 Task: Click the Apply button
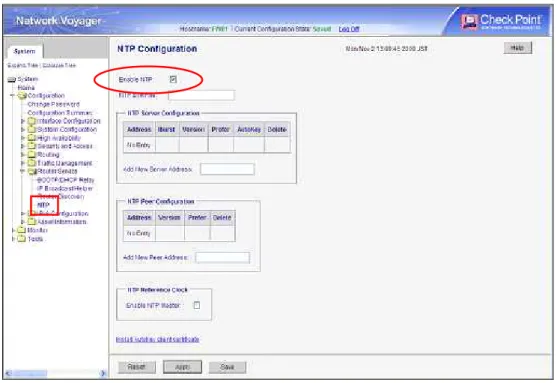(x=183, y=367)
